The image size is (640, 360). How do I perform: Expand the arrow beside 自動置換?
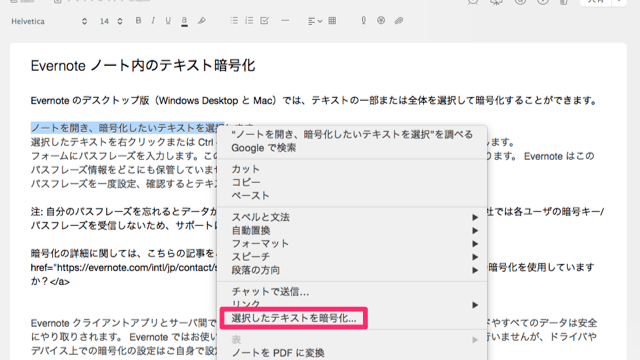tap(475, 231)
